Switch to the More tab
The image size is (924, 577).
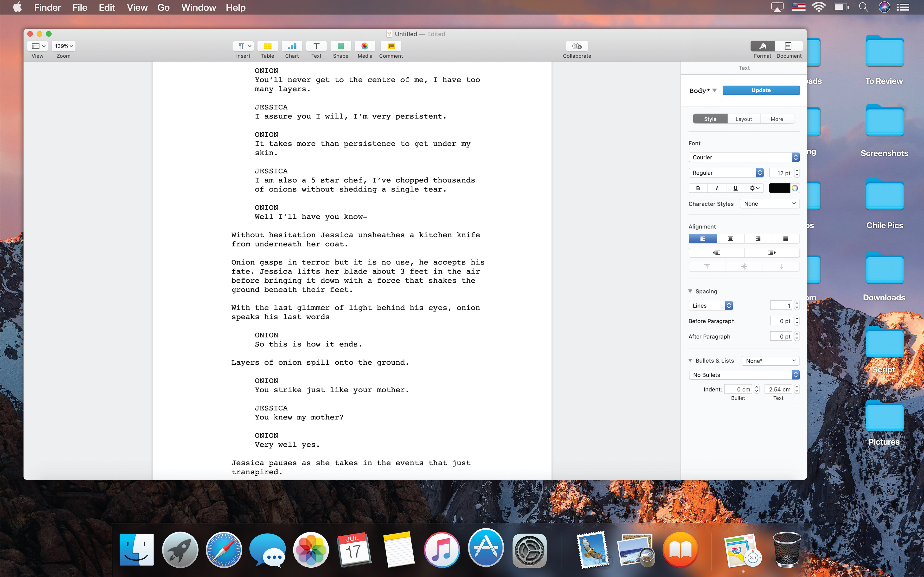[777, 119]
